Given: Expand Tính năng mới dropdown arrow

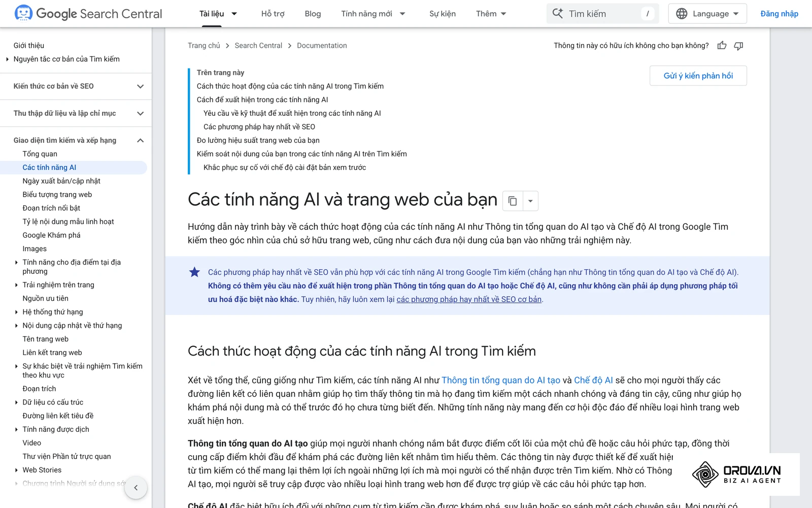Looking at the screenshot, I should pos(402,14).
